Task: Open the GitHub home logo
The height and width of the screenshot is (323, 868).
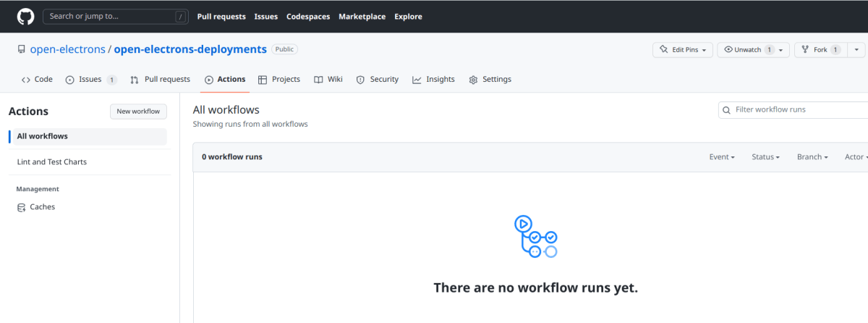Action: click(25, 16)
